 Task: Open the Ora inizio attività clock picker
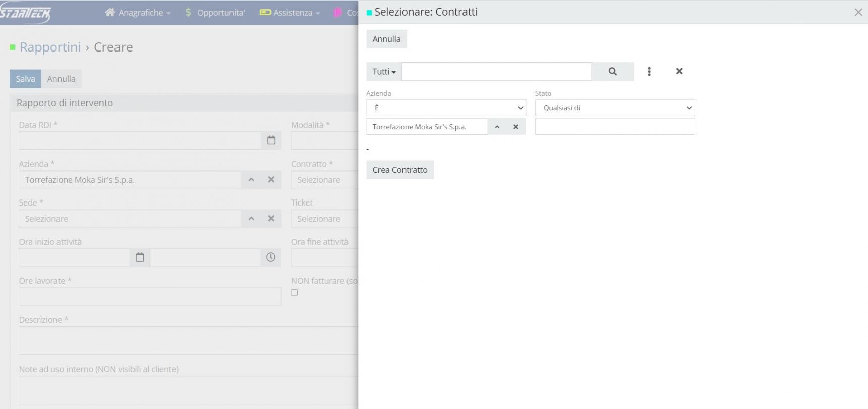point(271,258)
